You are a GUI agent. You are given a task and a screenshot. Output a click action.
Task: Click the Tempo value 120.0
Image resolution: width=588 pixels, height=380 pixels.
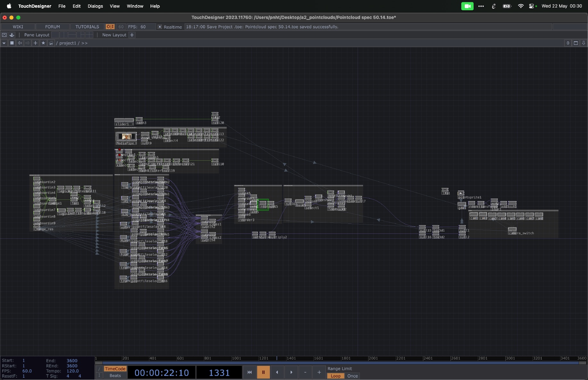point(73,371)
